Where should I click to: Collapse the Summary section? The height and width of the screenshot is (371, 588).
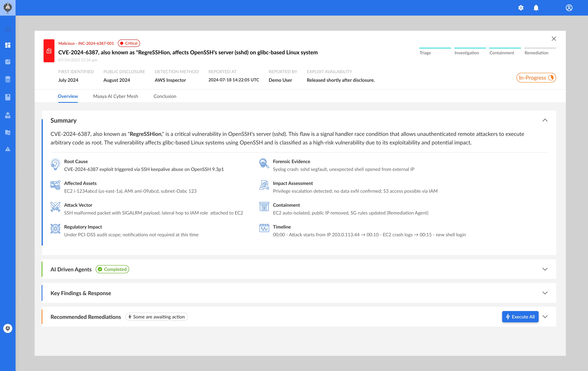pos(545,120)
